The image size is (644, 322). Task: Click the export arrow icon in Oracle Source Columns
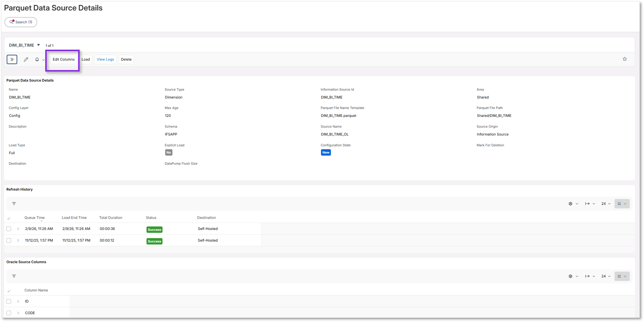[587, 276]
